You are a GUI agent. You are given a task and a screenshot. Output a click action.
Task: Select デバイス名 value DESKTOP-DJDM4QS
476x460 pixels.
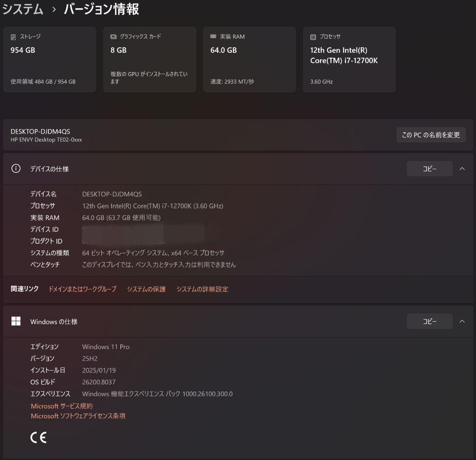112,194
